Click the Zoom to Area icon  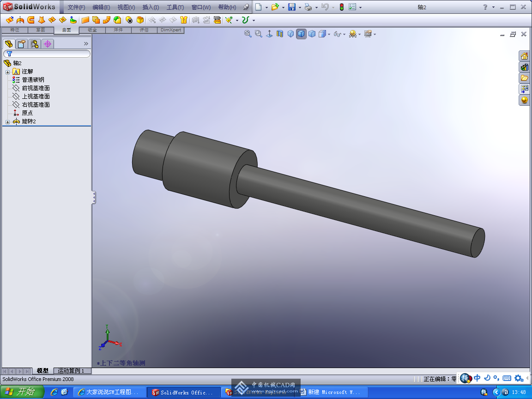[x=259, y=34]
